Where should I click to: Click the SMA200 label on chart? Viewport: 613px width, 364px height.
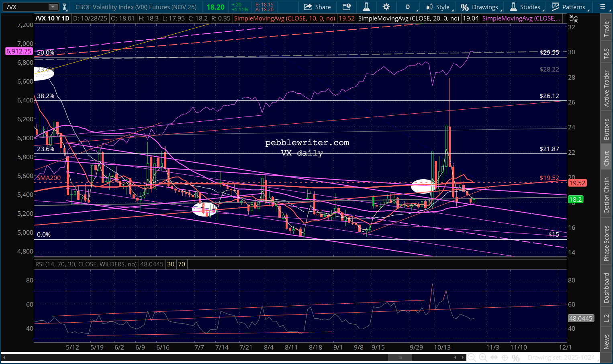coord(49,178)
